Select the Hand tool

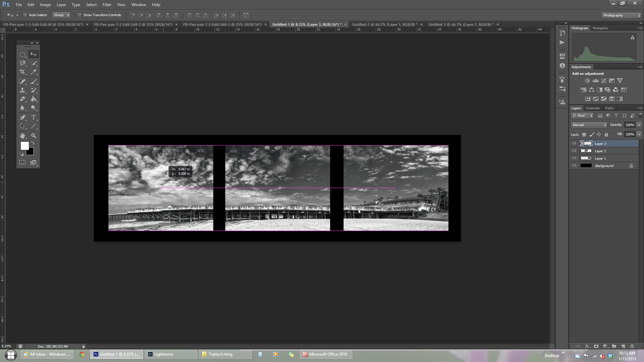(22, 136)
